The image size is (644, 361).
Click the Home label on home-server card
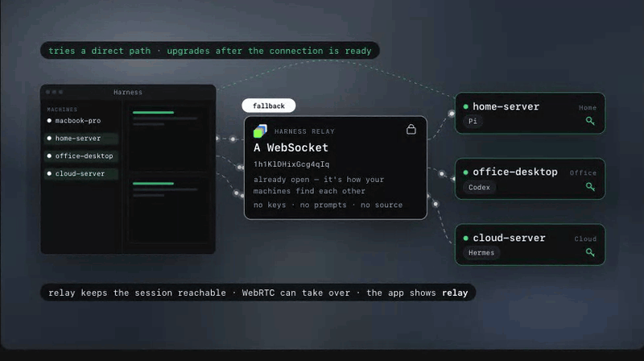588,108
